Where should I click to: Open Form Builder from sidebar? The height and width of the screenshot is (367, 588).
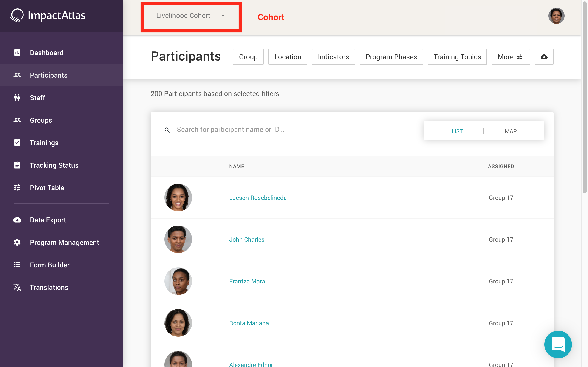point(50,265)
